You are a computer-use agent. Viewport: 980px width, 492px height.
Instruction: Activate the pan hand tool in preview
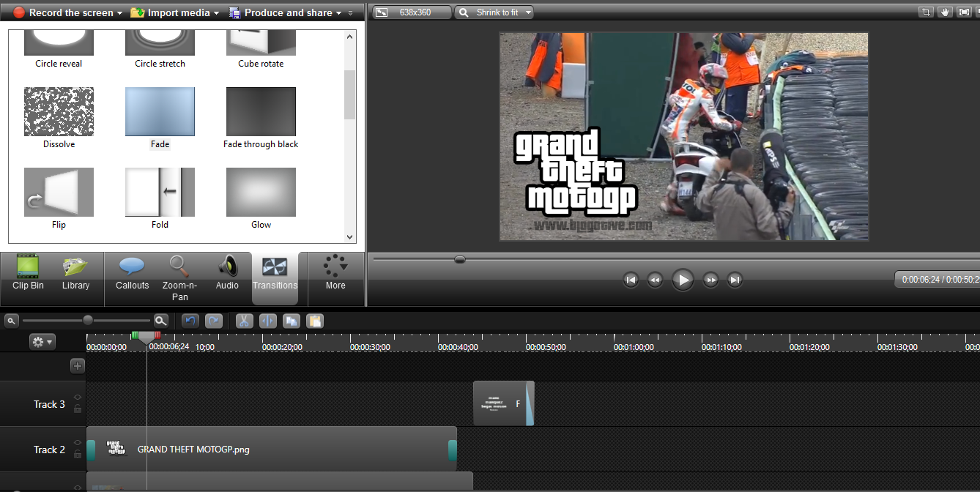945,12
